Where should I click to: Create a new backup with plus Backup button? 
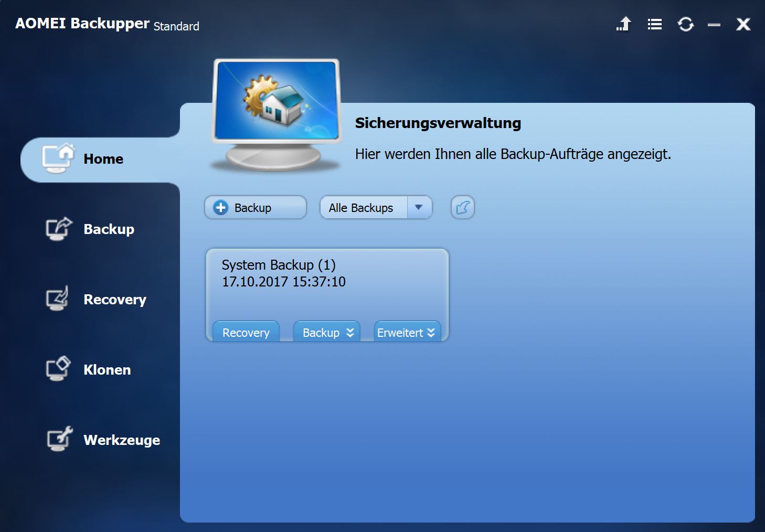(256, 208)
